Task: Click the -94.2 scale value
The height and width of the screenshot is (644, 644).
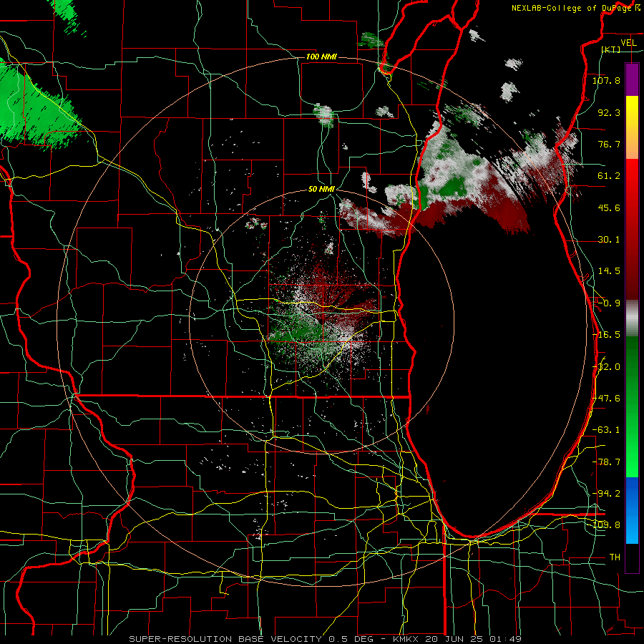Action: 606,494
